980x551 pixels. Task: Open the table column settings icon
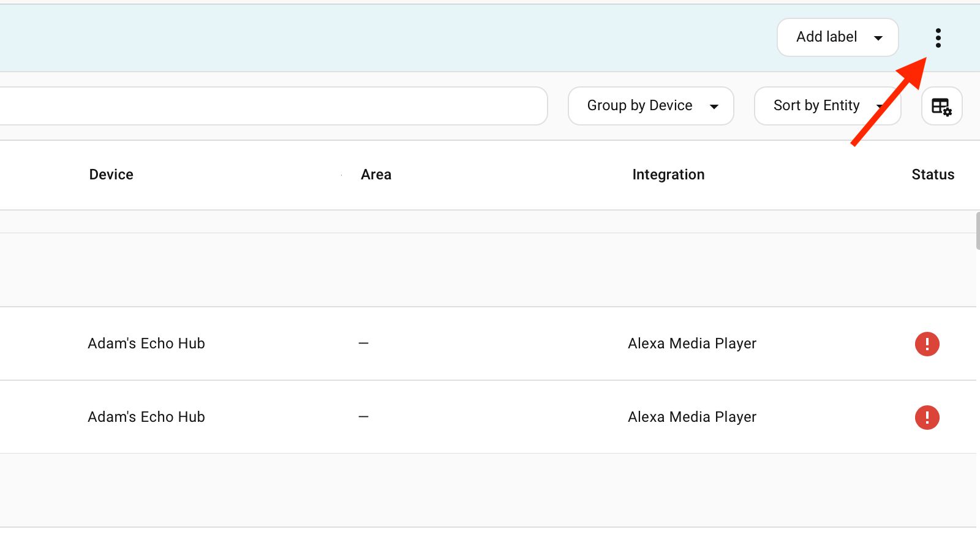click(x=941, y=107)
